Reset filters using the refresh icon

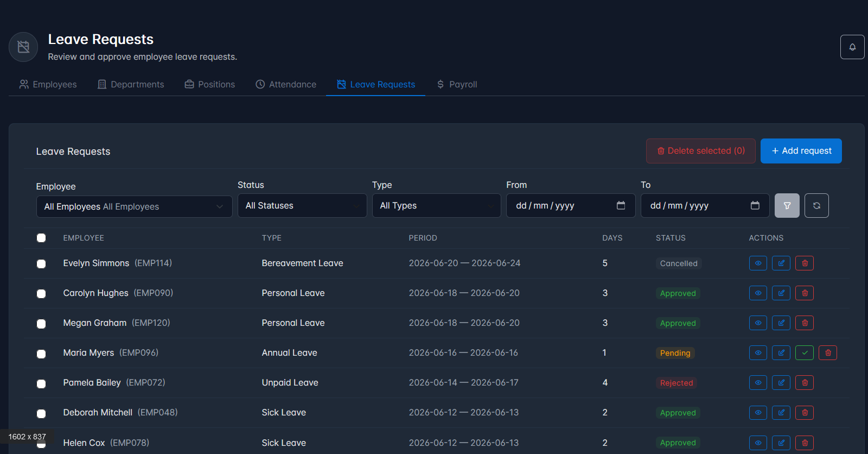816,206
